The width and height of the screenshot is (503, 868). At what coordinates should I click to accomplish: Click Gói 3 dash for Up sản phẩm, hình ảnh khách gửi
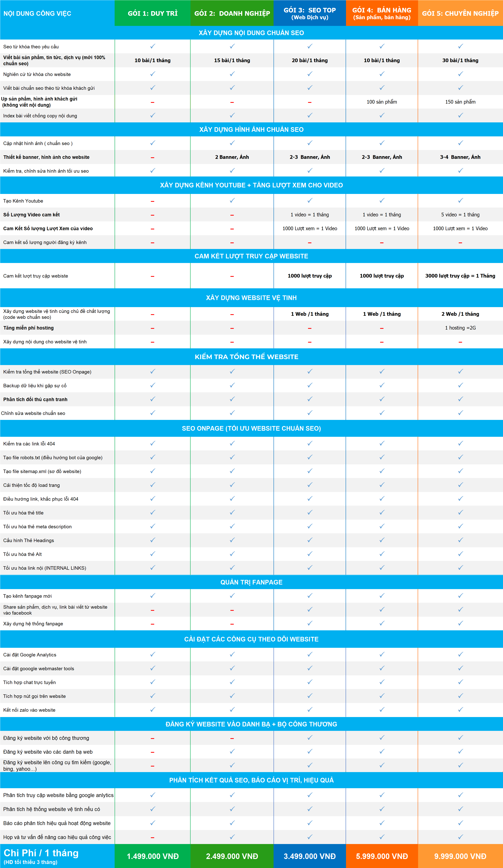[310, 102]
